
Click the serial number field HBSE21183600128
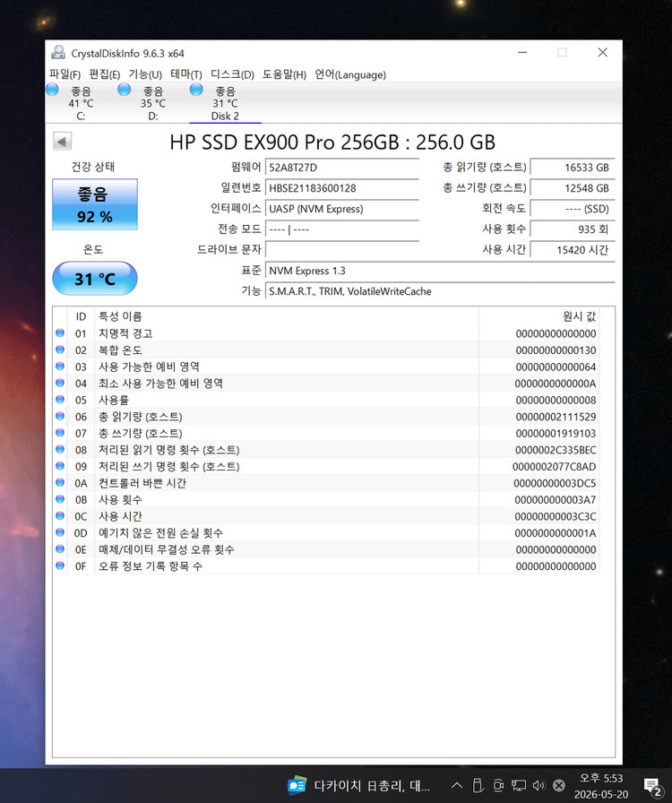click(x=342, y=188)
